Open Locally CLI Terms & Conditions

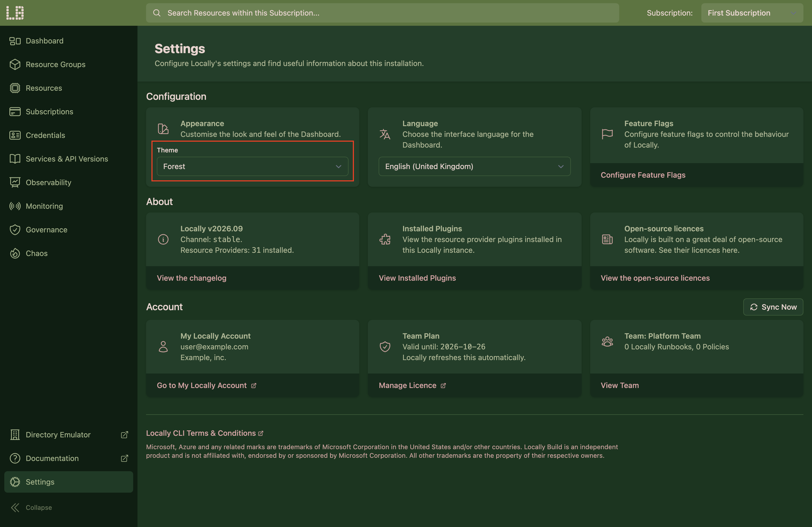[205, 433]
